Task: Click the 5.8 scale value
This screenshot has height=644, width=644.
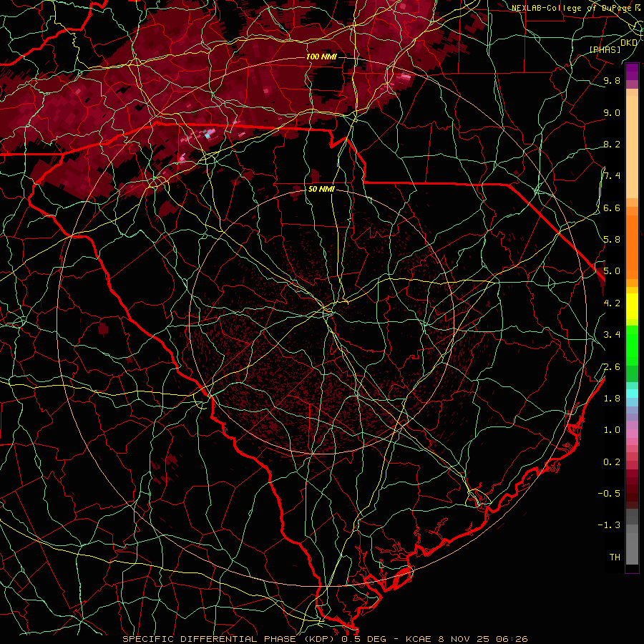Action: 612,239
